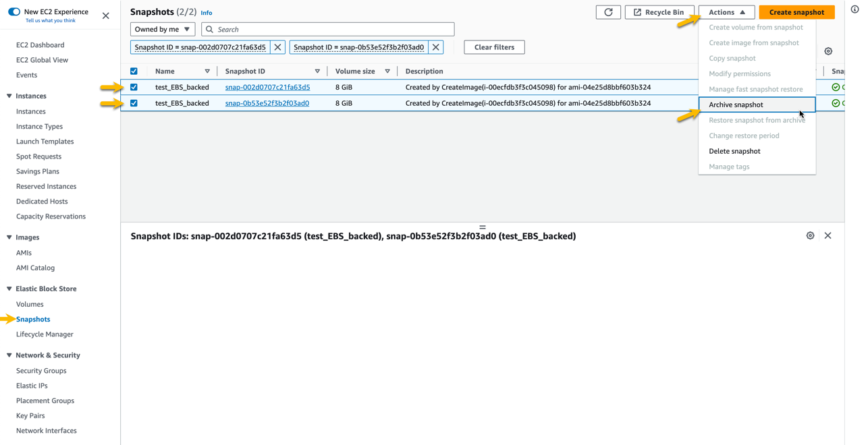Screen dimensions: 868x445
Task: Click the gear icon in the details panel
Action: coord(811,235)
